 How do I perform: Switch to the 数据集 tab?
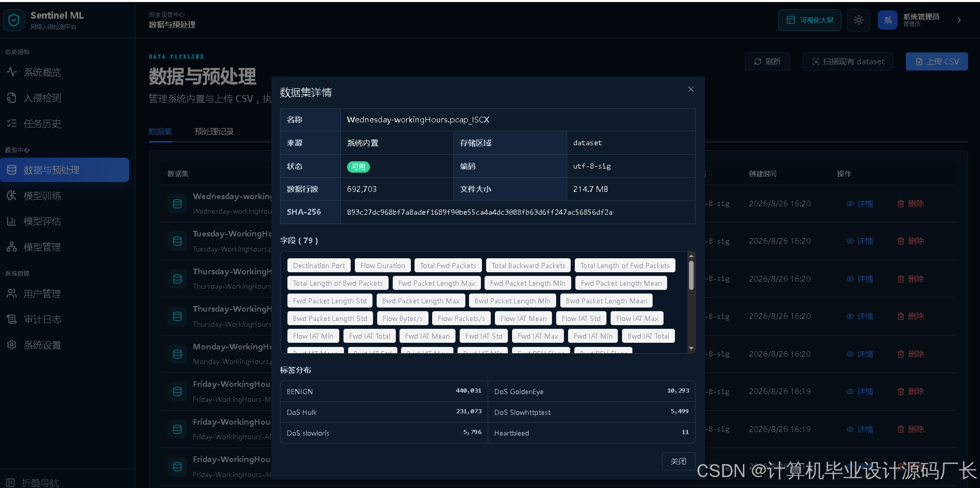point(160,131)
